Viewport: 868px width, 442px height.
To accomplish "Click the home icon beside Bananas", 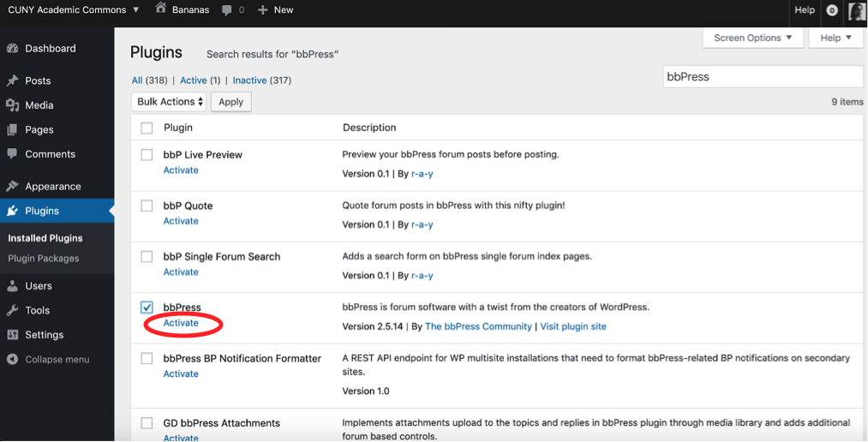I will [x=161, y=9].
